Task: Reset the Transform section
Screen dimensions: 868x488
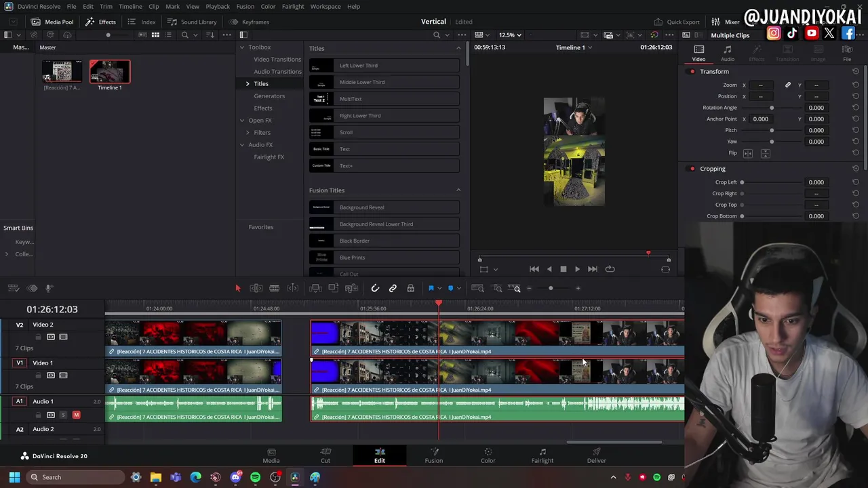Action: (x=856, y=72)
